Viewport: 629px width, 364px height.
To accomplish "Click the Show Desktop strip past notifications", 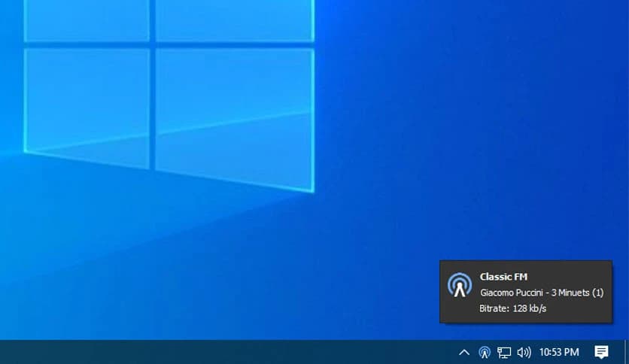I will (627, 352).
